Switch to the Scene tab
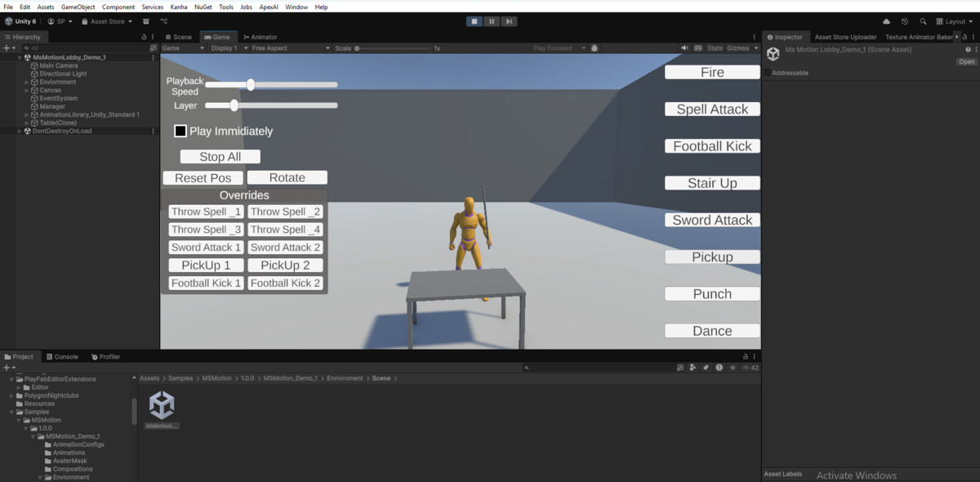 (x=178, y=37)
